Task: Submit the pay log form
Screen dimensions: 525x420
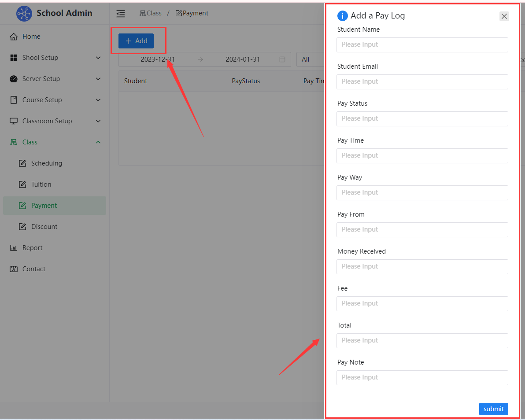Action: (x=493, y=409)
